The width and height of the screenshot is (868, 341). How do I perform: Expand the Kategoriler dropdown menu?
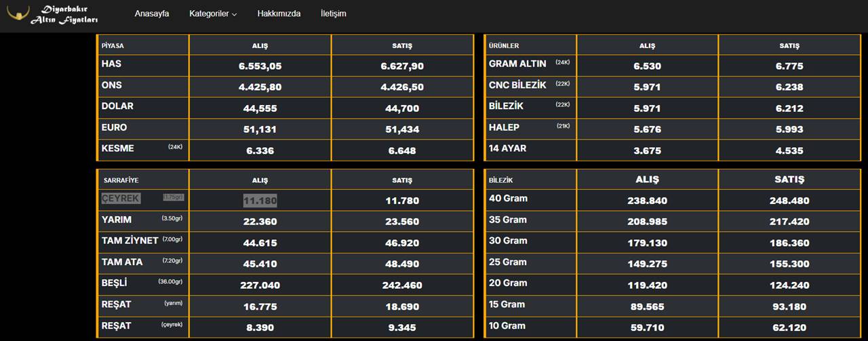(x=213, y=14)
